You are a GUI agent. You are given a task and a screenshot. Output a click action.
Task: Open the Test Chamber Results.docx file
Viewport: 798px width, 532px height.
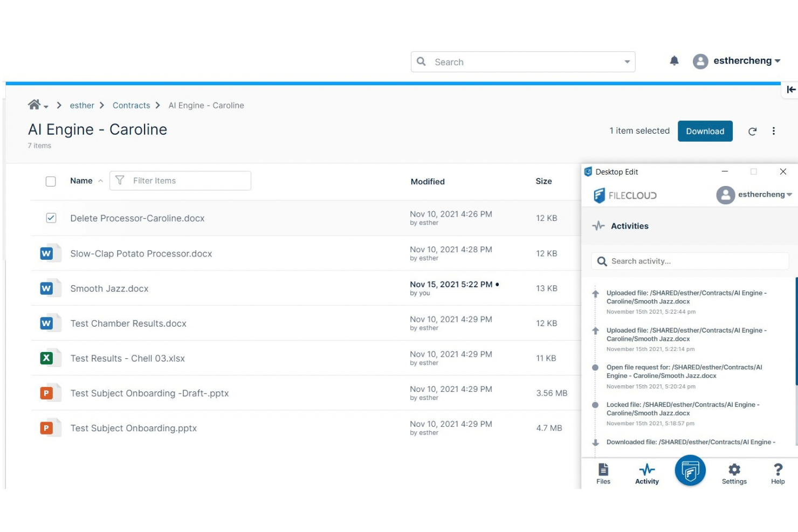point(128,323)
